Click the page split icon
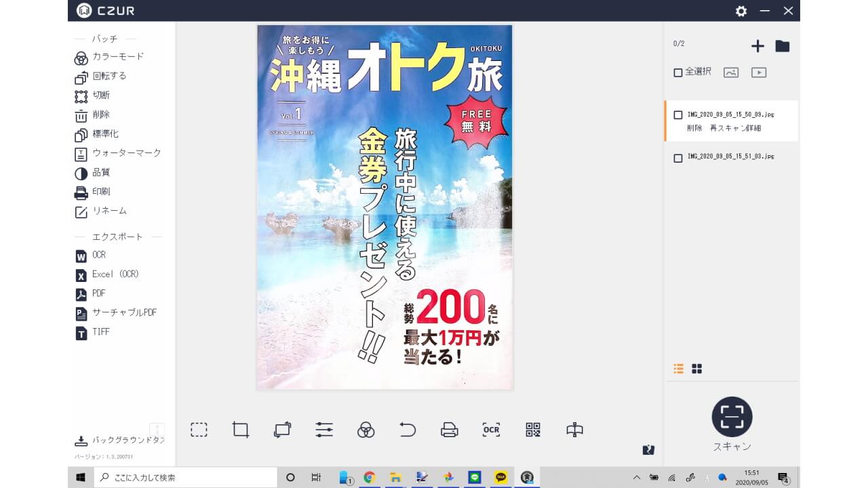This screenshot has height=488, width=868. [574, 430]
